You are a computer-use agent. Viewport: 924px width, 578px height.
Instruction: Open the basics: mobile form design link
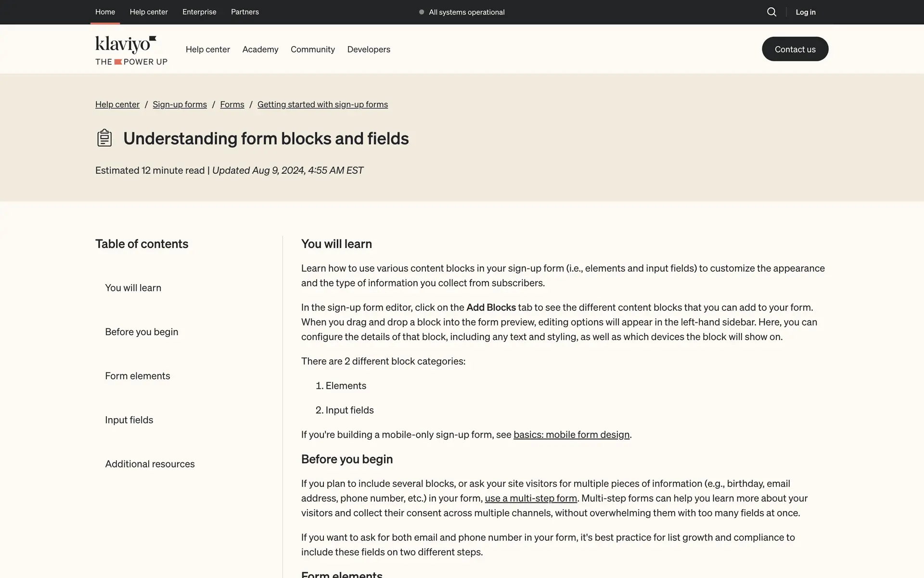[571, 434]
